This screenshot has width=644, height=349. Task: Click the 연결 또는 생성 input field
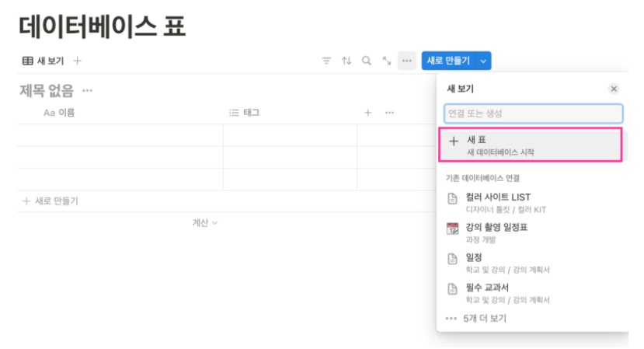point(533,113)
